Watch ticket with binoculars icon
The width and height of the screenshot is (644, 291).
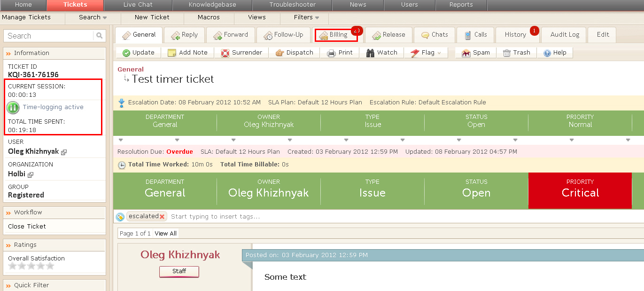(x=370, y=53)
